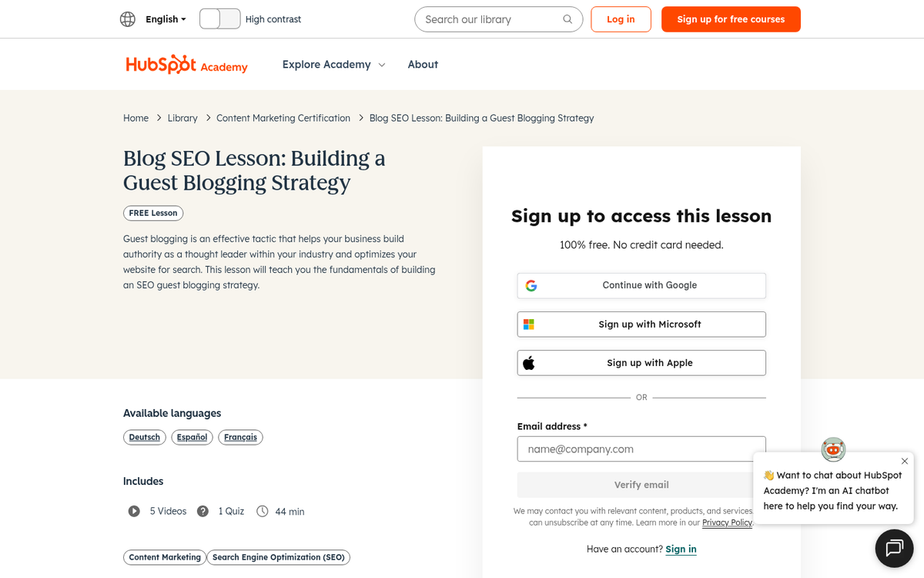Click the quiz question mark icon
The width and height of the screenshot is (924, 578).
click(x=203, y=511)
